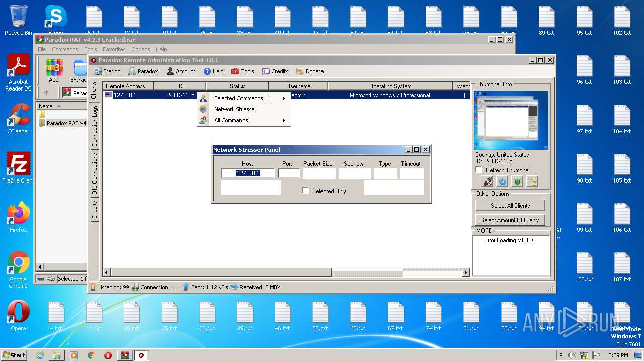Screen dimensions: 644x362
Task: Open WinRAR File menu
Action: tap(42, 49)
